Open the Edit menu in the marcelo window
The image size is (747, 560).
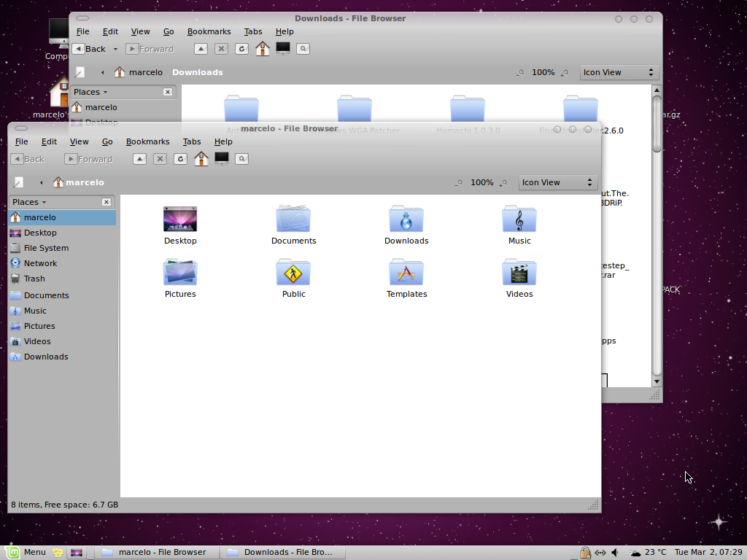(x=49, y=141)
